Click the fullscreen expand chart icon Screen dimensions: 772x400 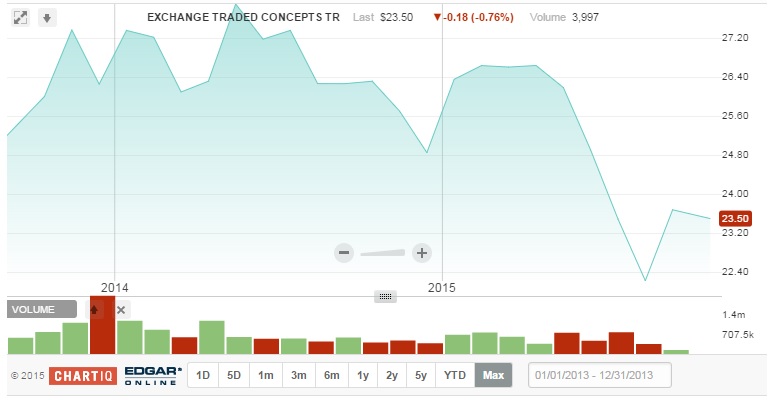19,18
